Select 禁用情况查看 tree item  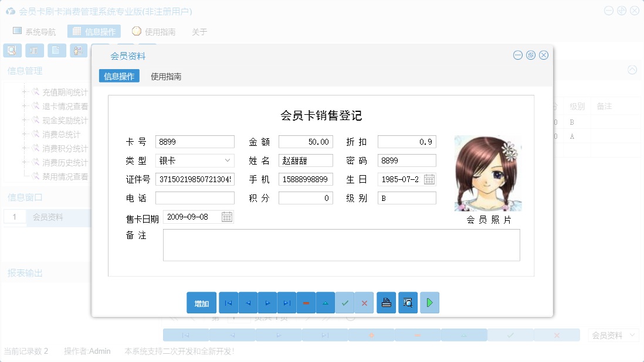pos(65,177)
